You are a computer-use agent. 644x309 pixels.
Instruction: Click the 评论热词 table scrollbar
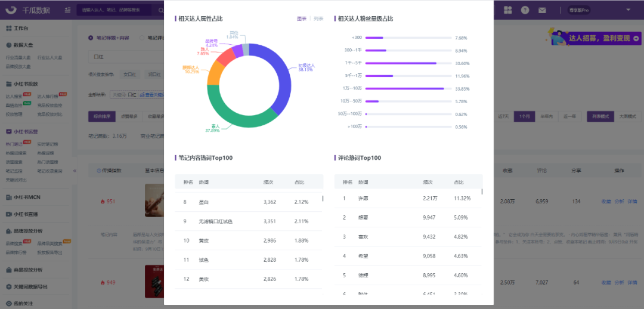(x=482, y=191)
